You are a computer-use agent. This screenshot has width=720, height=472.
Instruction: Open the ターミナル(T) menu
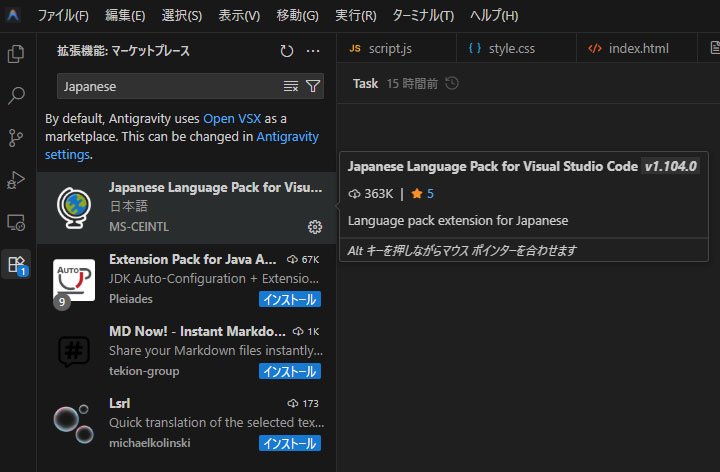point(422,16)
